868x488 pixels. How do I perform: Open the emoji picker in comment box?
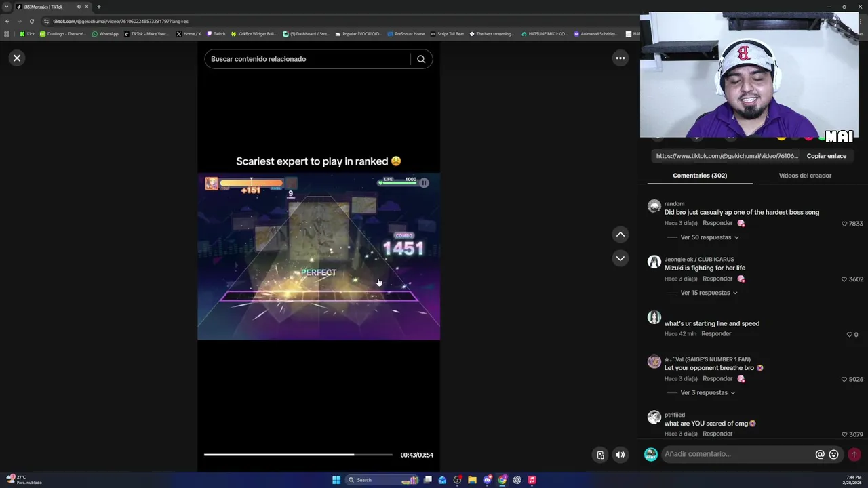(x=834, y=454)
